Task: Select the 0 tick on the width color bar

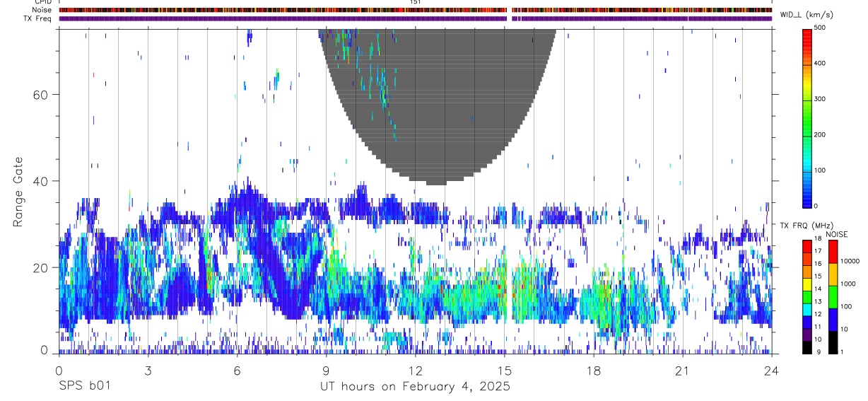Action: pos(816,206)
